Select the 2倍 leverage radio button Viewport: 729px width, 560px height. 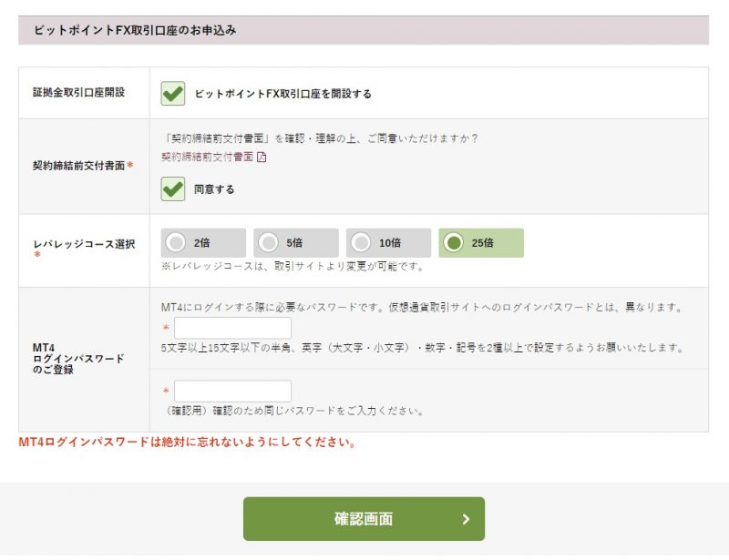tap(177, 243)
